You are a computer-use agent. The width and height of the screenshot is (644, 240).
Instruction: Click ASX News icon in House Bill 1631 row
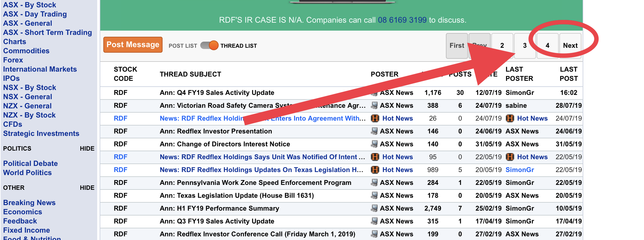pos(374,196)
